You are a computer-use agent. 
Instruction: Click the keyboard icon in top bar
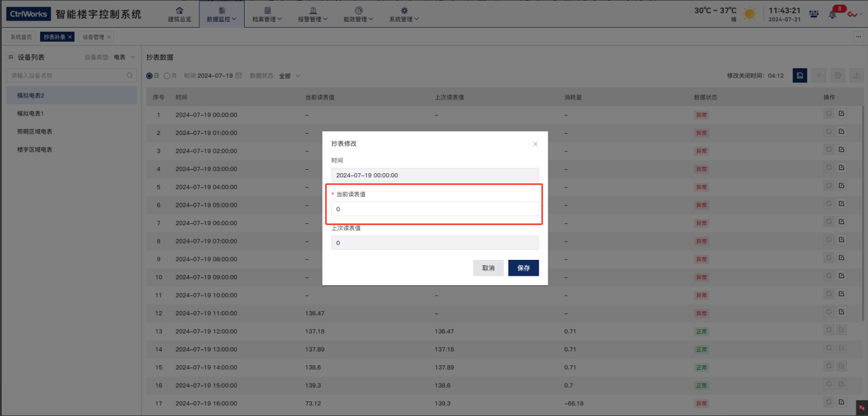pyautogui.click(x=814, y=14)
